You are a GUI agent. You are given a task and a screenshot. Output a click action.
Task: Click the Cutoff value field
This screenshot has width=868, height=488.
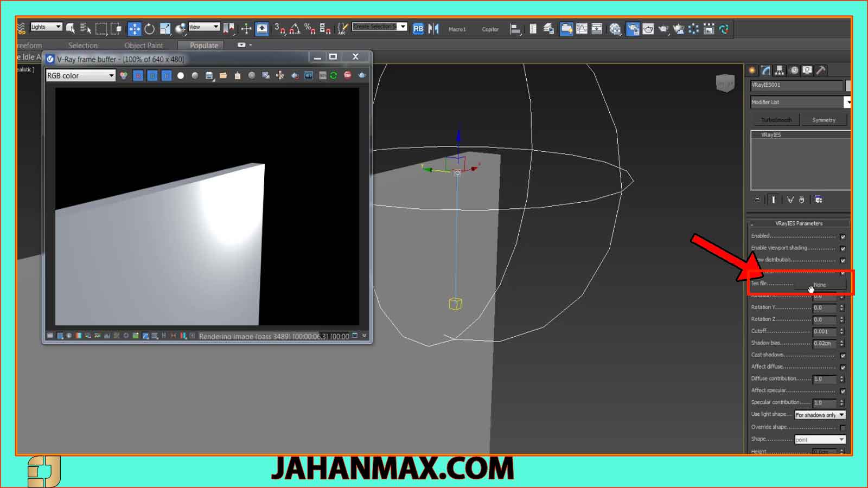click(x=825, y=331)
